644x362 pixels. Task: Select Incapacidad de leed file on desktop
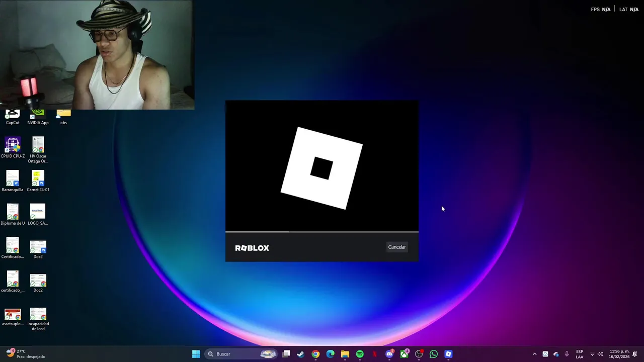coord(38,319)
